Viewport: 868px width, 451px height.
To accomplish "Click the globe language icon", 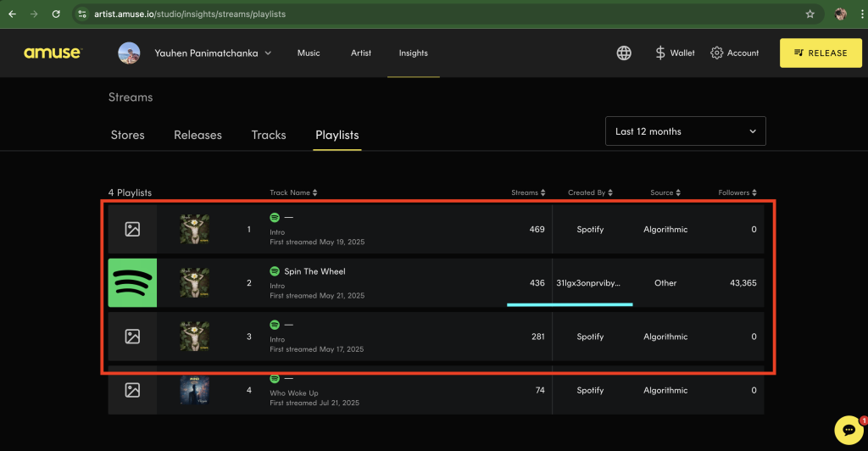I will pyautogui.click(x=624, y=53).
